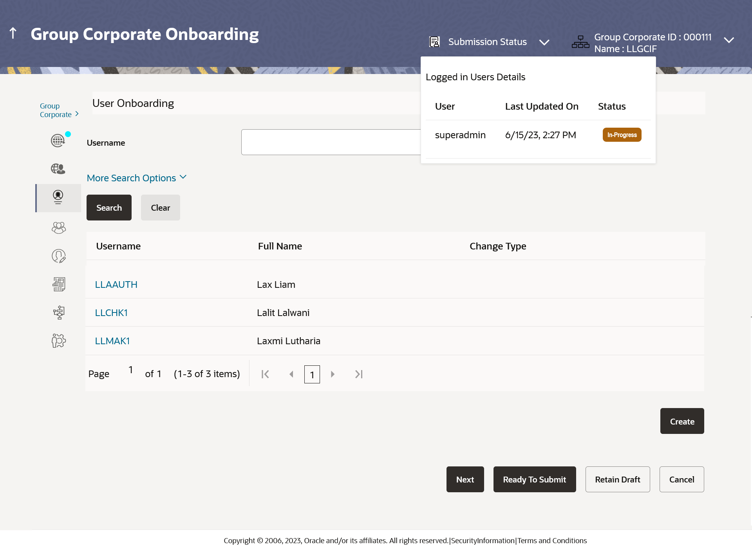Image resolution: width=752 pixels, height=560 pixels.
Task: Expand More Search Options
Action: pyautogui.click(x=136, y=178)
